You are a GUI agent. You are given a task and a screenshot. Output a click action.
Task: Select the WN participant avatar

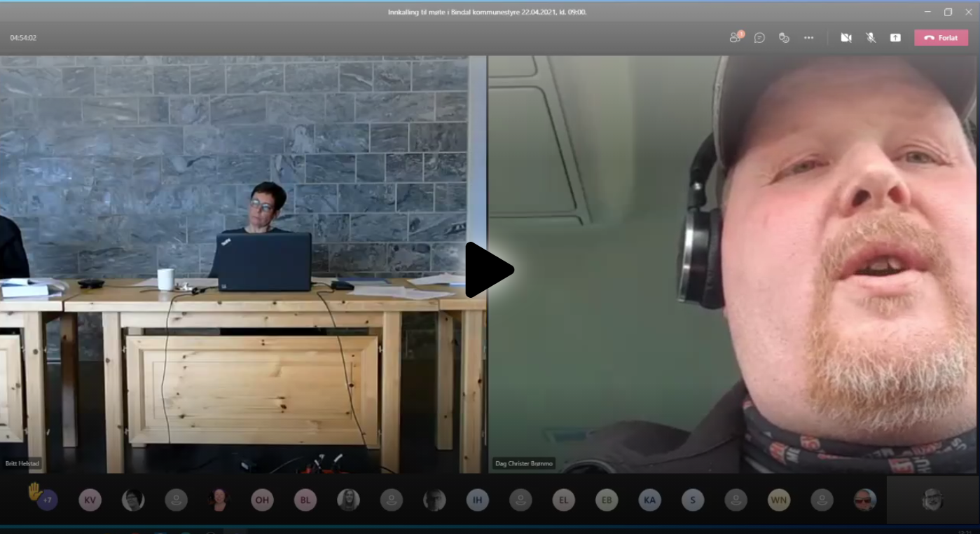pyautogui.click(x=779, y=500)
